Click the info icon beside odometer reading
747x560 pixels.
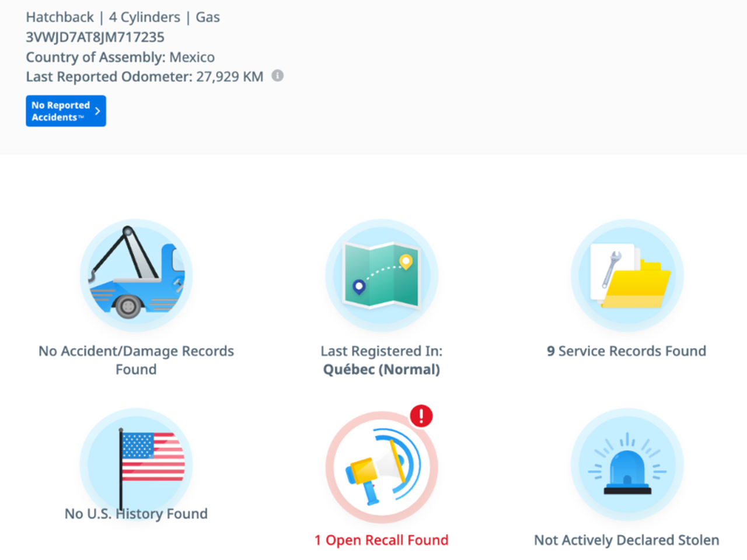[278, 76]
